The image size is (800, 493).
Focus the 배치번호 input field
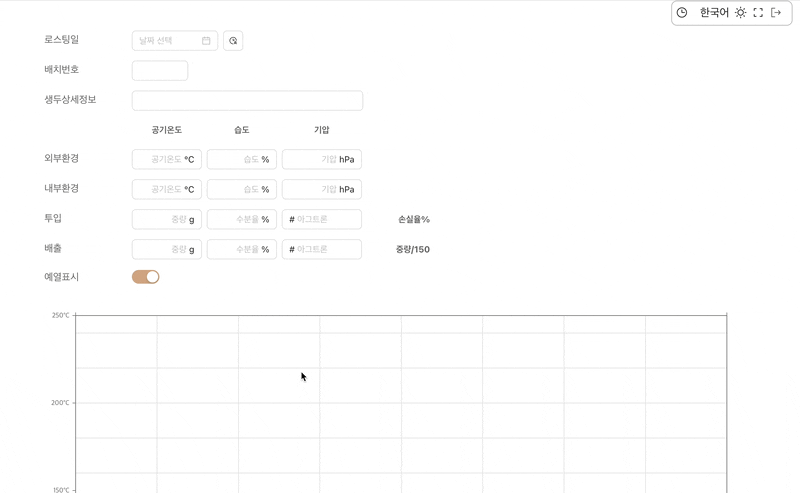pyautogui.click(x=160, y=70)
